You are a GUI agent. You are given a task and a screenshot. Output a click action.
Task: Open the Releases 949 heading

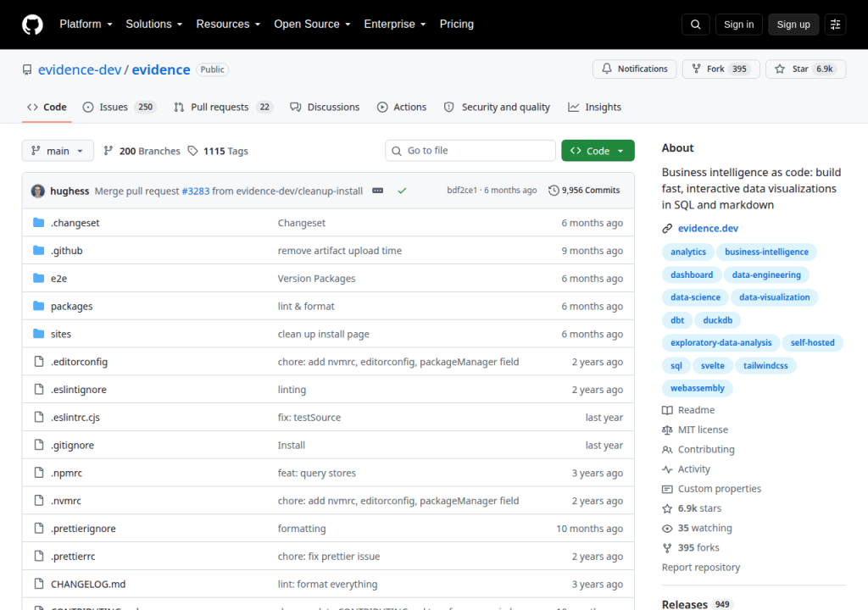click(698, 604)
